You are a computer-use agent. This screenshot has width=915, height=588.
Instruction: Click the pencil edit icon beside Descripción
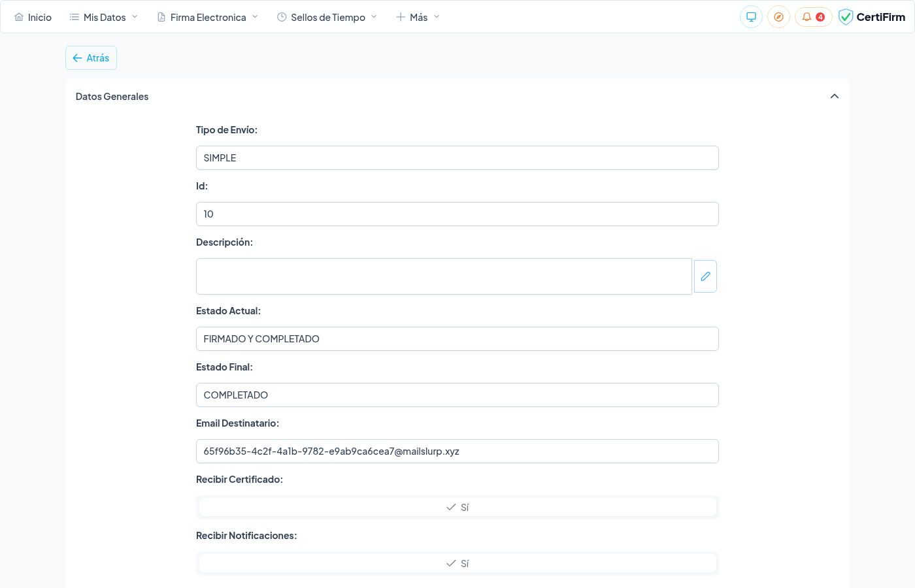pos(705,276)
